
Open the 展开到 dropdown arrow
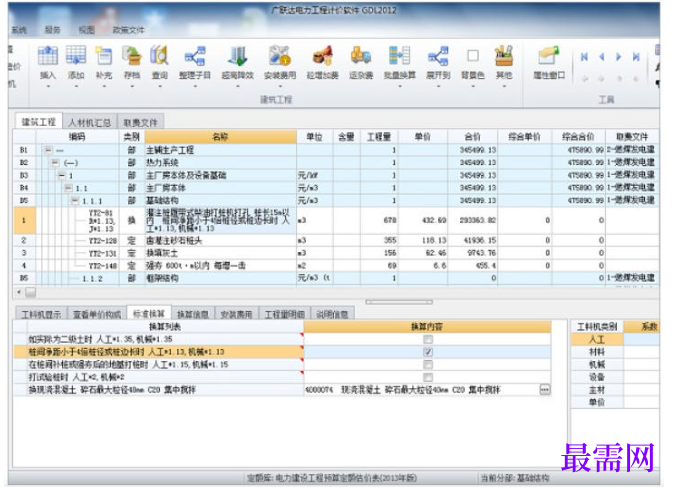coord(438,86)
